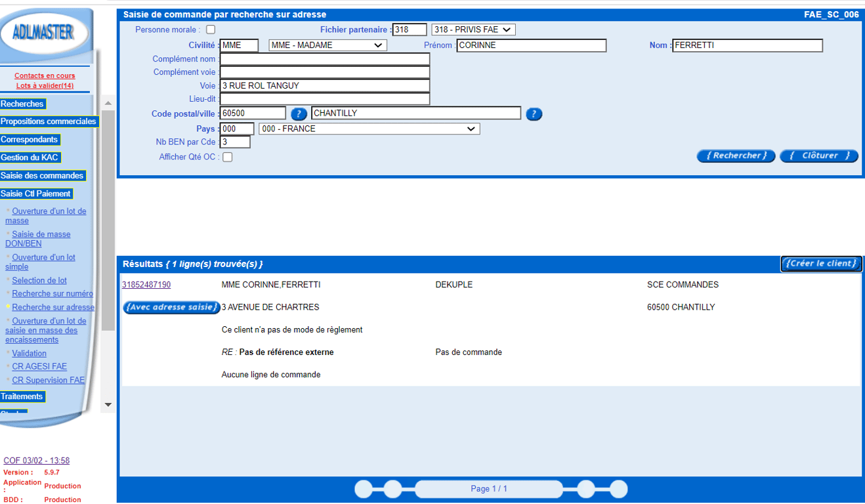Screen dimensions: 865x504
Task: Click the Clôturer button
Action: coord(819,156)
